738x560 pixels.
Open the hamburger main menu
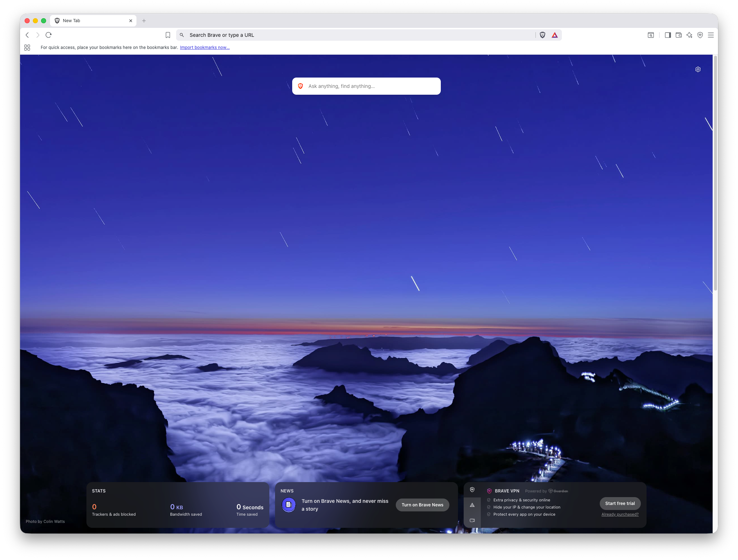[711, 35]
